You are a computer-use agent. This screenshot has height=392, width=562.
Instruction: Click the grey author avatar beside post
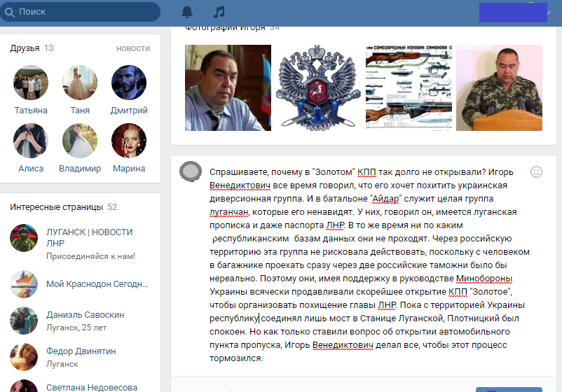pos(191,171)
